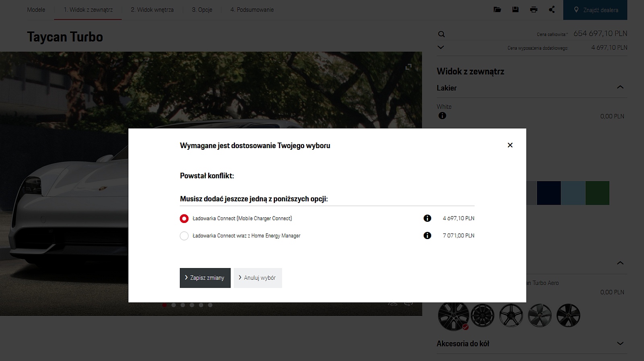644x361 pixels.
Task: Choose the dark navy blue paint swatch
Action: (x=549, y=193)
